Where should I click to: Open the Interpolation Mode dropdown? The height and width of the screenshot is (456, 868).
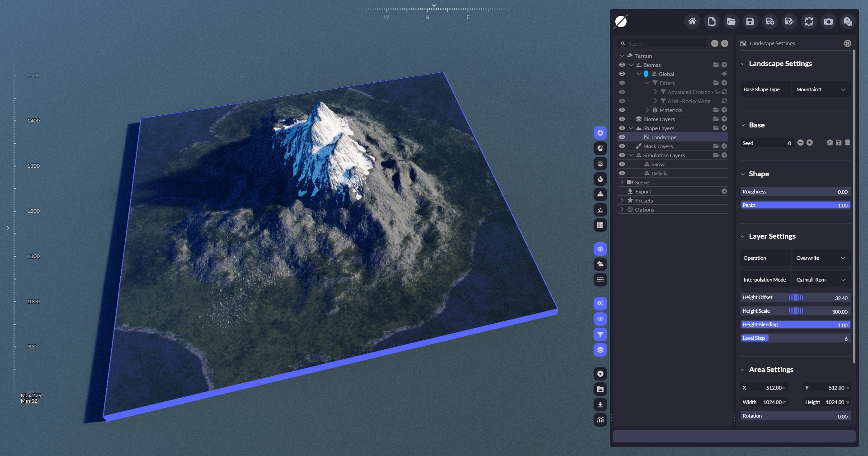821,280
